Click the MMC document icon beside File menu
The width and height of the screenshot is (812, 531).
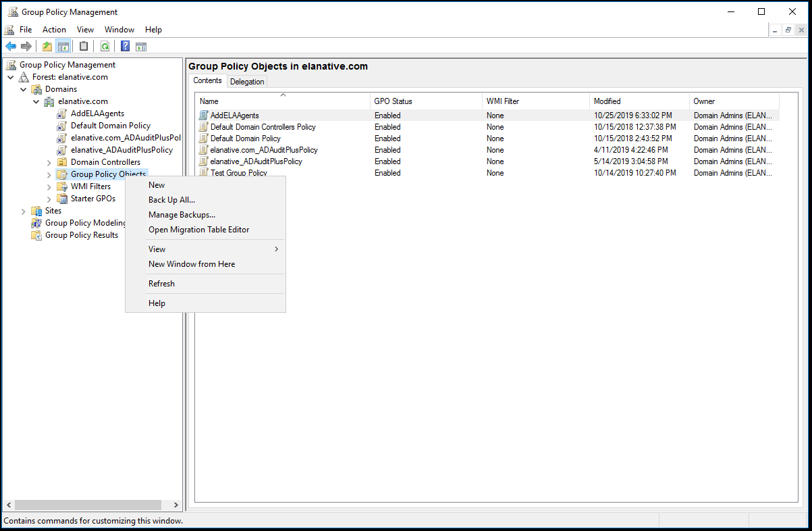9,30
